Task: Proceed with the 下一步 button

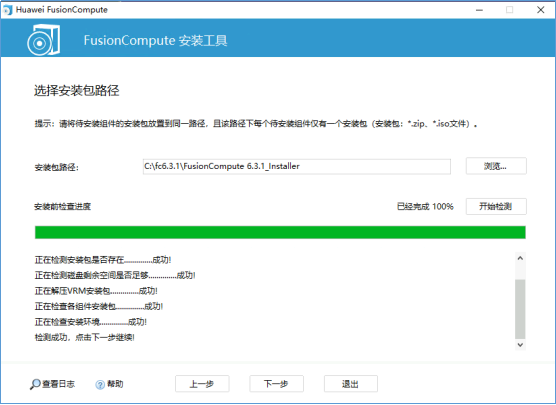Action: (276, 384)
